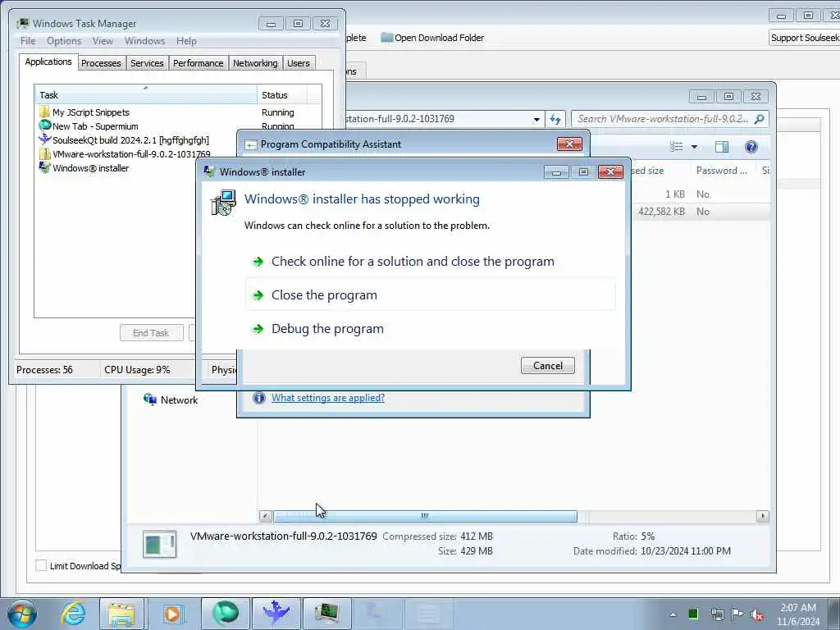Click the refresh arrows button beside the address bar

tap(555, 119)
